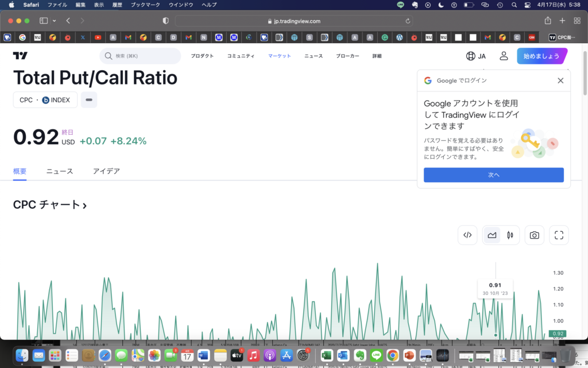This screenshot has height=368, width=588.
Task: Open the JA language selector
Action: pos(475,56)
